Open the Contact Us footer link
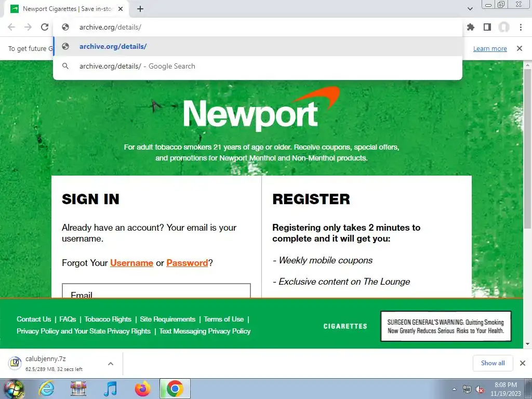 34,320
